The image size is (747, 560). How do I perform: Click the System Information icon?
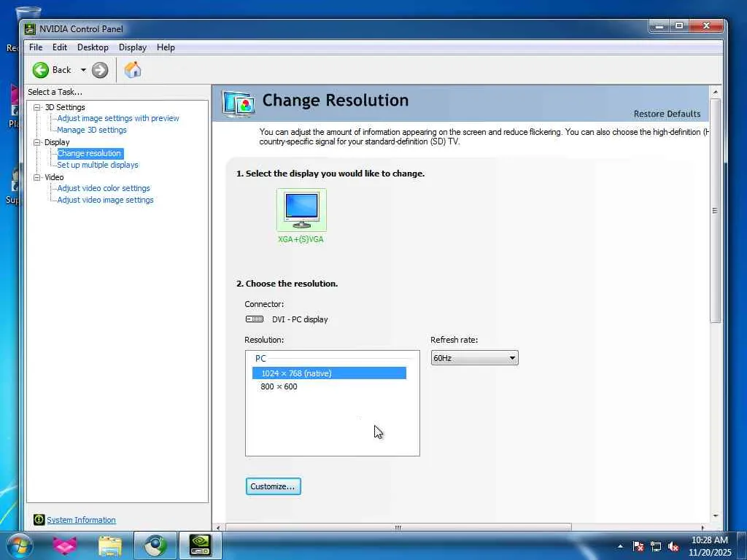click(x=39, y=519)
